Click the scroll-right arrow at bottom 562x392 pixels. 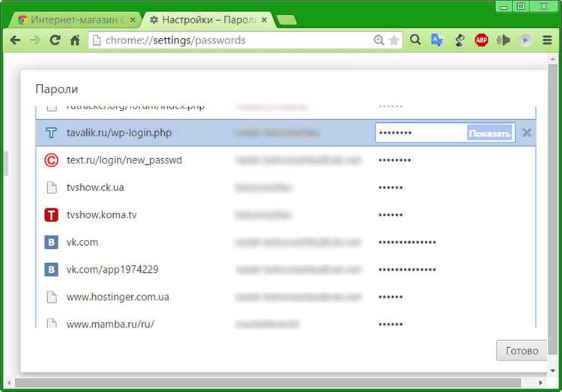(541, 383)
